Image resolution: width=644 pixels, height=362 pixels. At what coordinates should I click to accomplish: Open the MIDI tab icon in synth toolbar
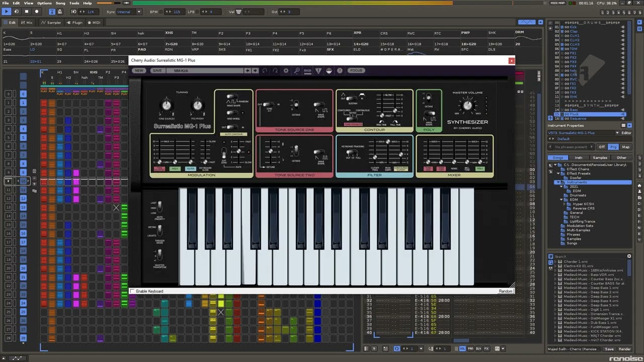(x=307, y=70)
